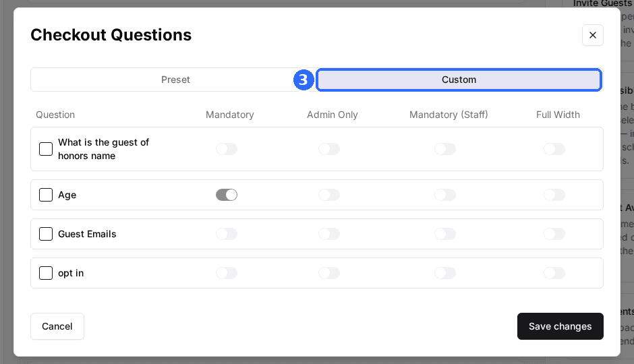Toggle Mandatory for Guest Emails
The width and height of the screenshot is (634, 364).
(227, 234)
